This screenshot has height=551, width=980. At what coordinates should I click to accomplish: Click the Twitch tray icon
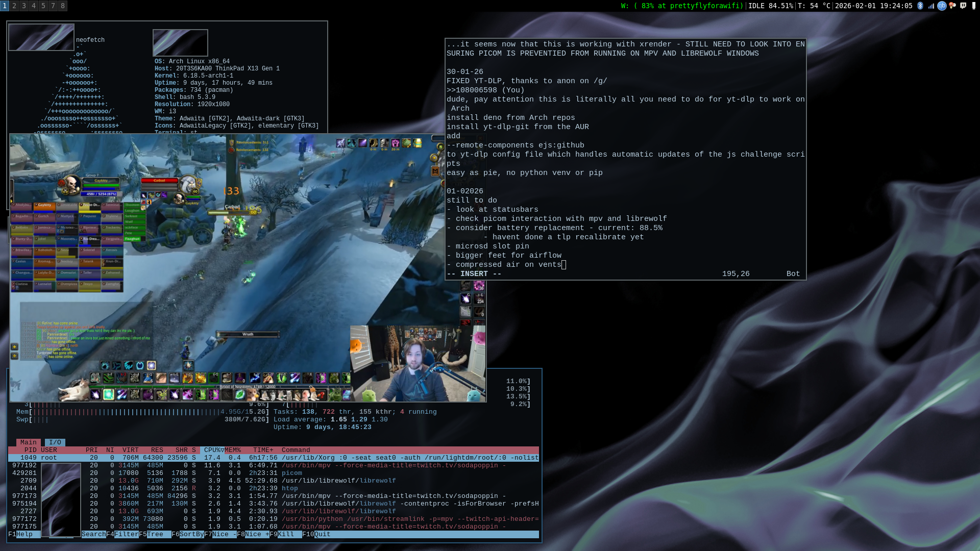[x=963, y=6]
